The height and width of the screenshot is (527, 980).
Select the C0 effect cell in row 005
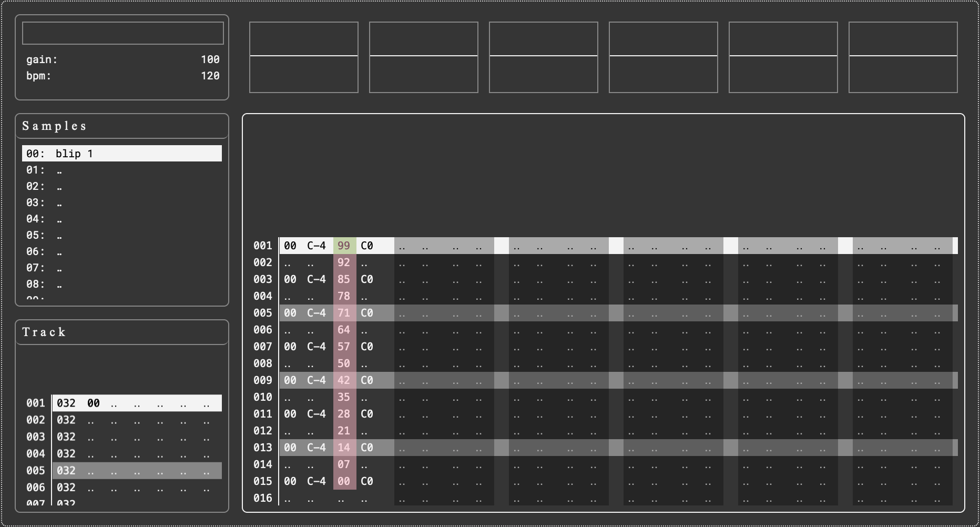[367, 313]
